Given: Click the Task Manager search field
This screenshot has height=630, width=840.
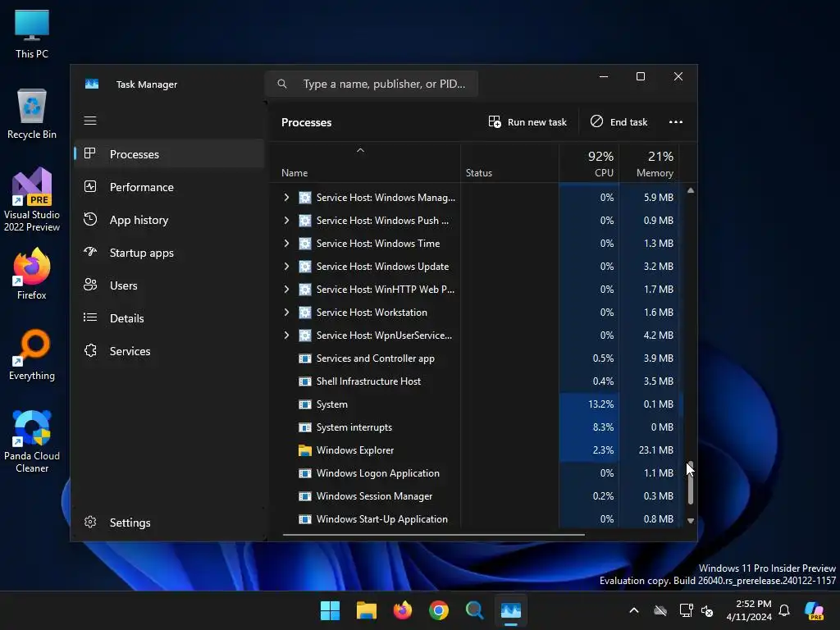Looking at the screenshot, I should [372, 84].
